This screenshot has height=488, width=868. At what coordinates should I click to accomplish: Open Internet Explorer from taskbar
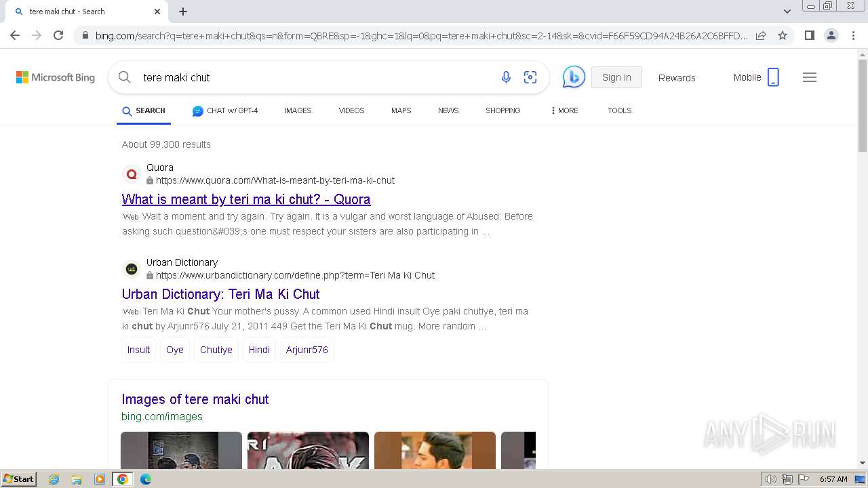[54, 479]
